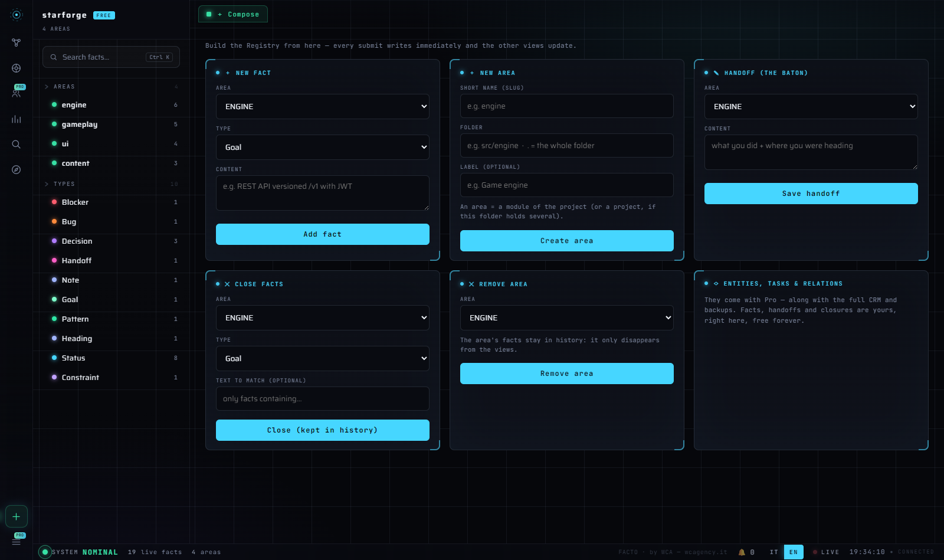This screenshot has width=944, height=560.
Task: Click the notification bell in the status bar
Action: point(742,552)
